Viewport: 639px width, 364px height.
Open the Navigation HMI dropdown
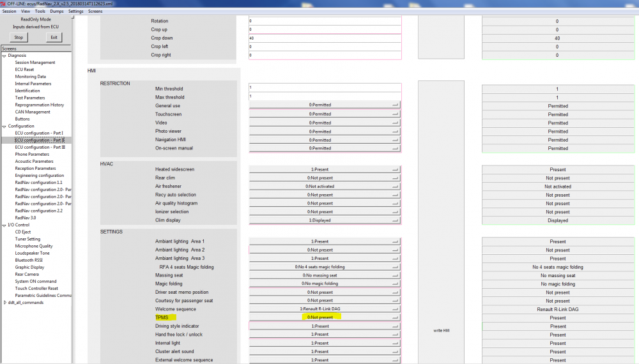coord(325,140)
